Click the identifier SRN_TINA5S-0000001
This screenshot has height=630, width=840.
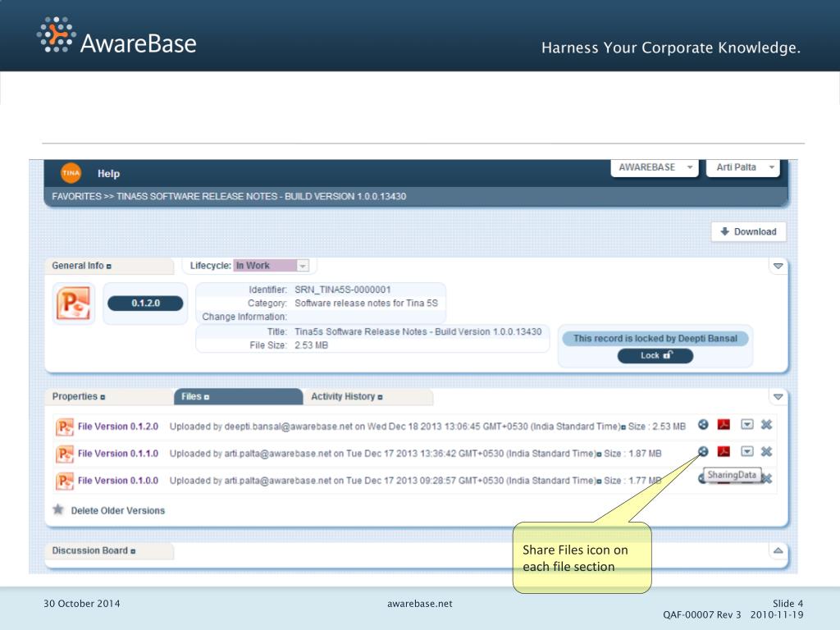click(x=343, y=290)
